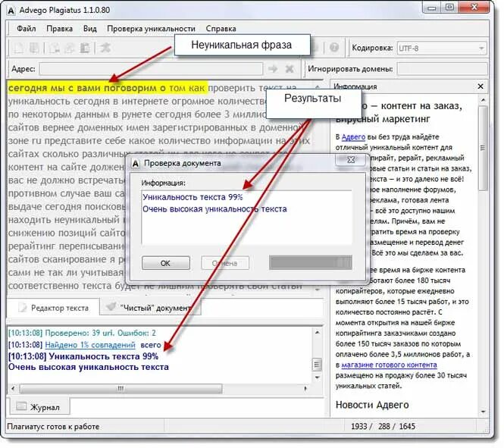Click the Игнорировать домены input field
This screenshot has height=448, width=504.
point(443,69)
